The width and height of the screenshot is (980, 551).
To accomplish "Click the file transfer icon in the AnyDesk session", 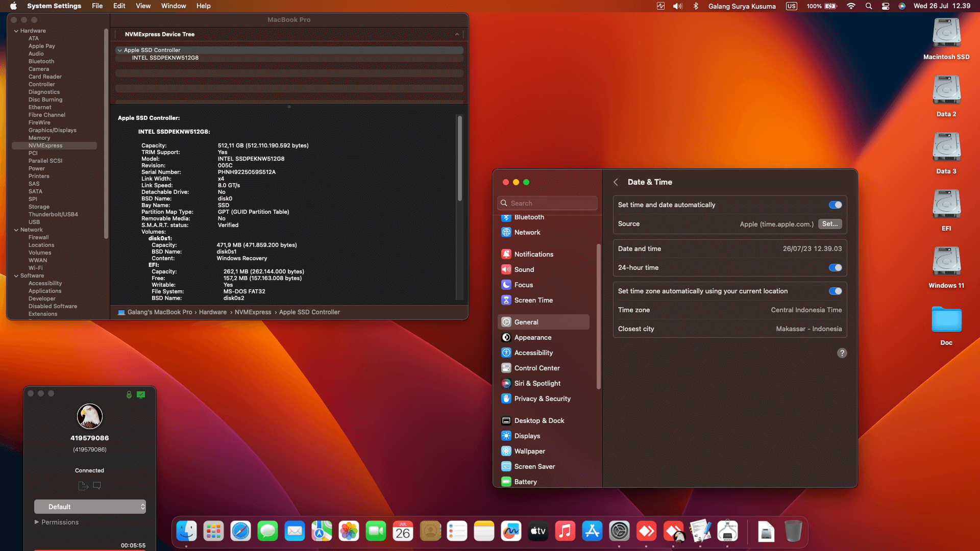I will pos(83,486).
